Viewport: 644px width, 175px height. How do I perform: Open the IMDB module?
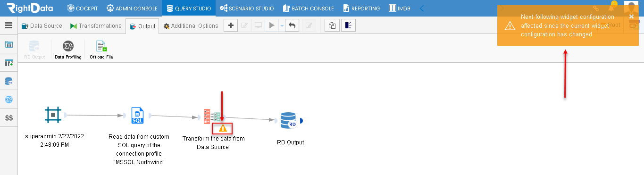399,8
